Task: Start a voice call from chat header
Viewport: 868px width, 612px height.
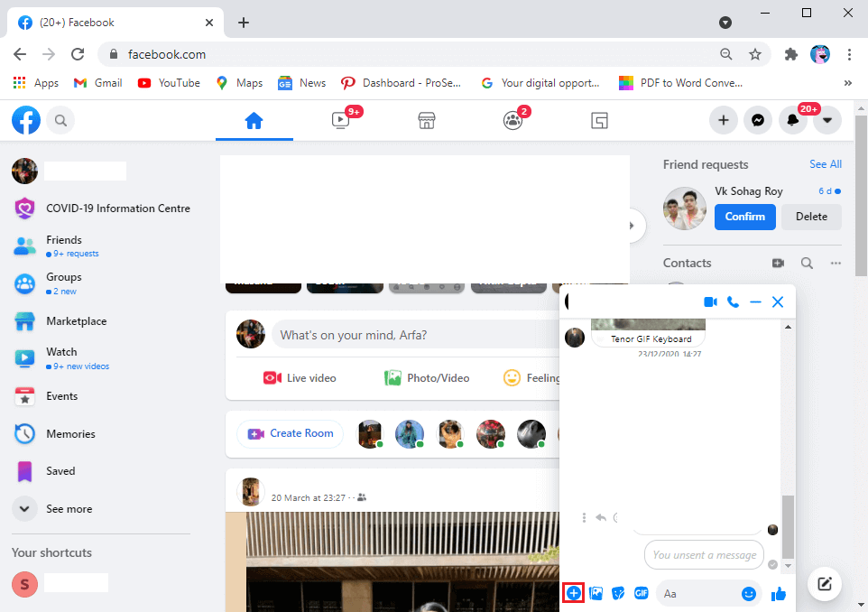Action: 733,301
